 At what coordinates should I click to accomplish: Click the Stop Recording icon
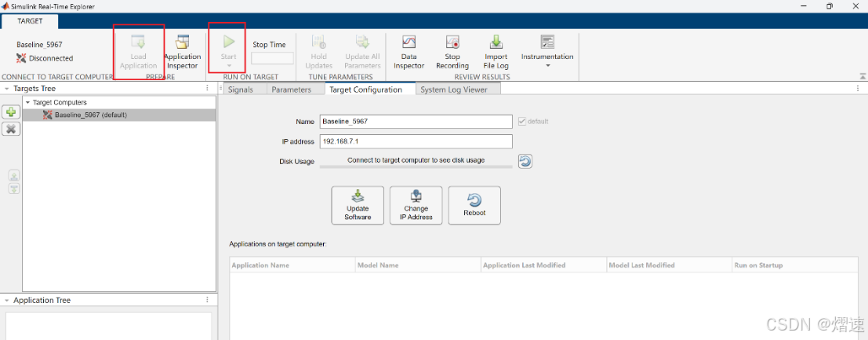(452, 42)
